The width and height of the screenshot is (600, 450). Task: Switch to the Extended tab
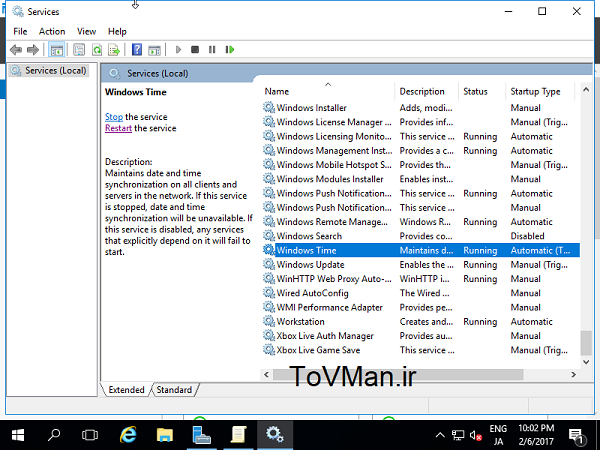pyautogui.click(x=126, y=390)
